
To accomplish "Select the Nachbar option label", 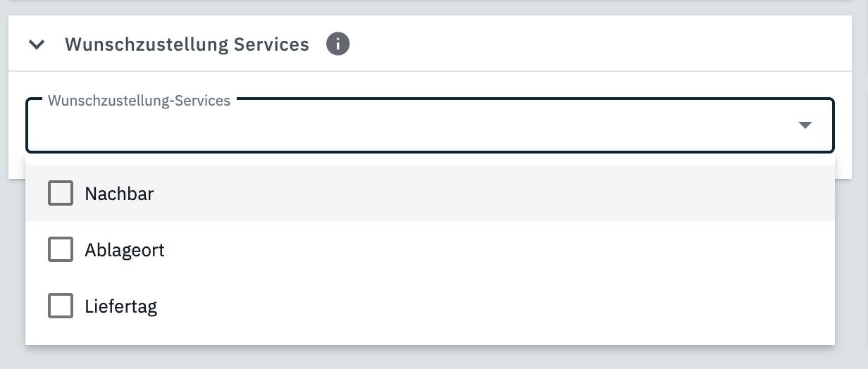I will point(119,194).
